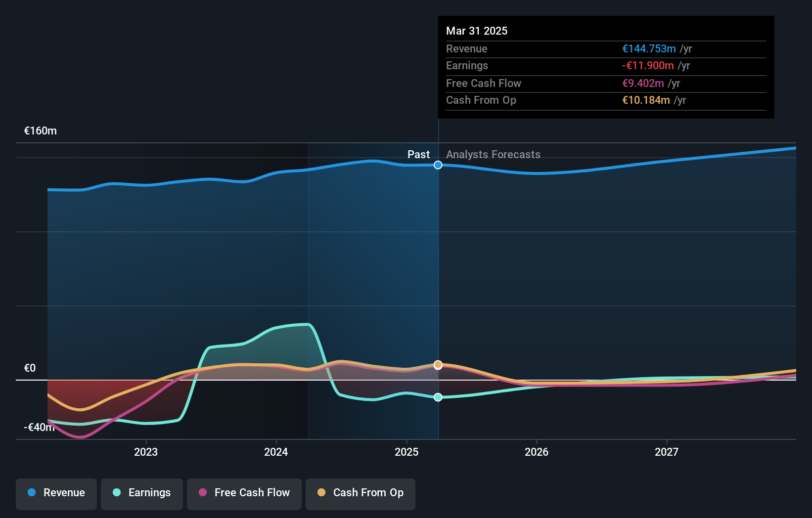Toggle the Earnings legend button
Image resolution: width=812 pixels, height=518 pixels.
click(142, 494)
